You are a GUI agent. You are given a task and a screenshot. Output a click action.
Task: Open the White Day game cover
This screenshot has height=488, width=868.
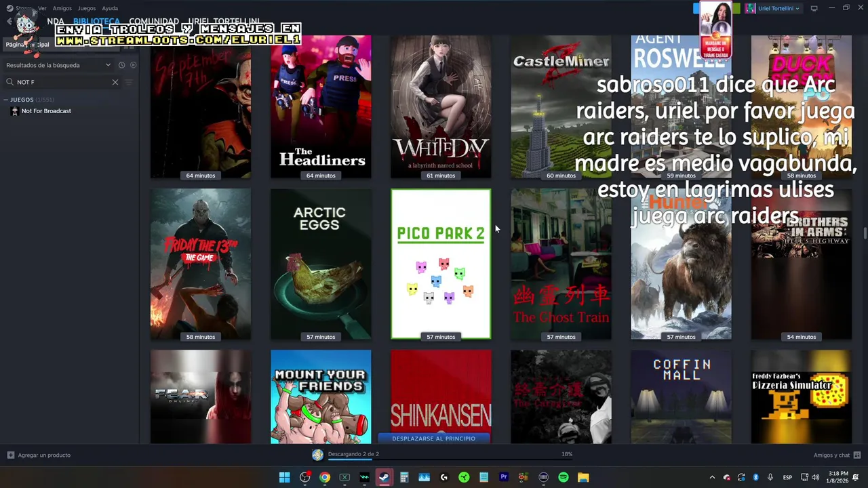pos(441,107)
